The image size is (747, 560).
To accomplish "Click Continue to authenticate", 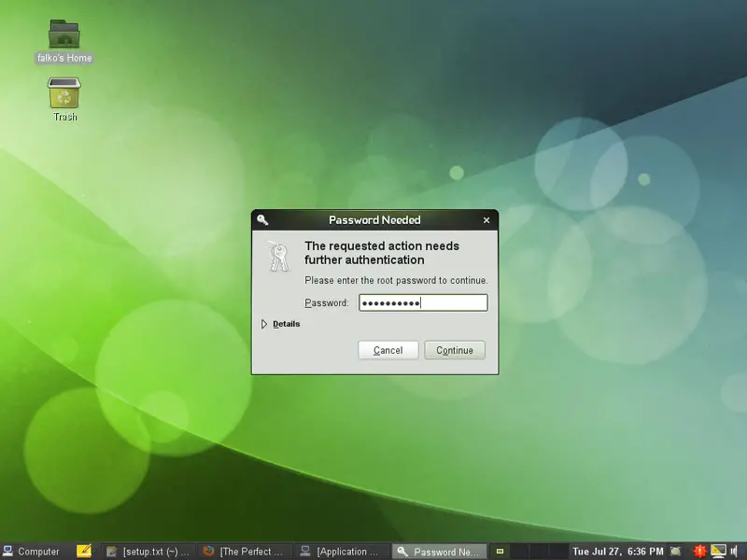I will pyautogui.click(x=455, y=350).
